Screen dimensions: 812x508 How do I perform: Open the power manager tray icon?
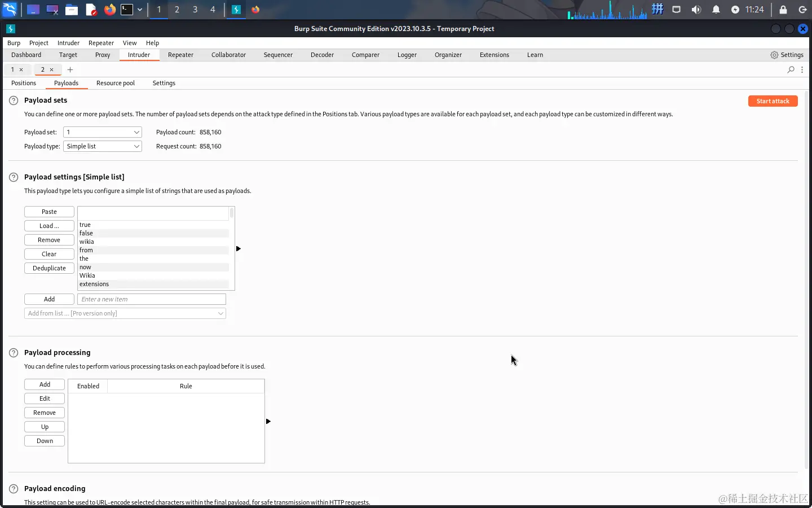[735, 10]
